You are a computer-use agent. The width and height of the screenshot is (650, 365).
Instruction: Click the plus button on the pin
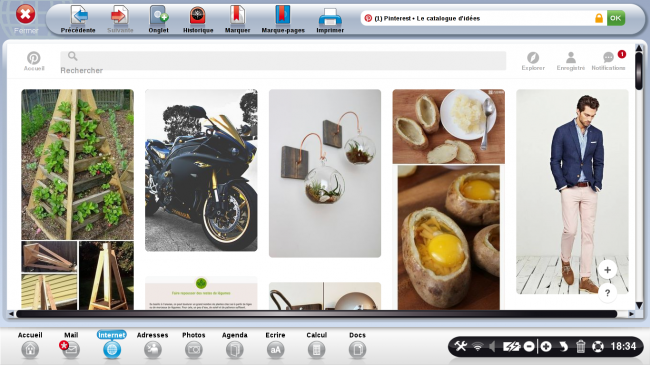(x=607, y=270)
